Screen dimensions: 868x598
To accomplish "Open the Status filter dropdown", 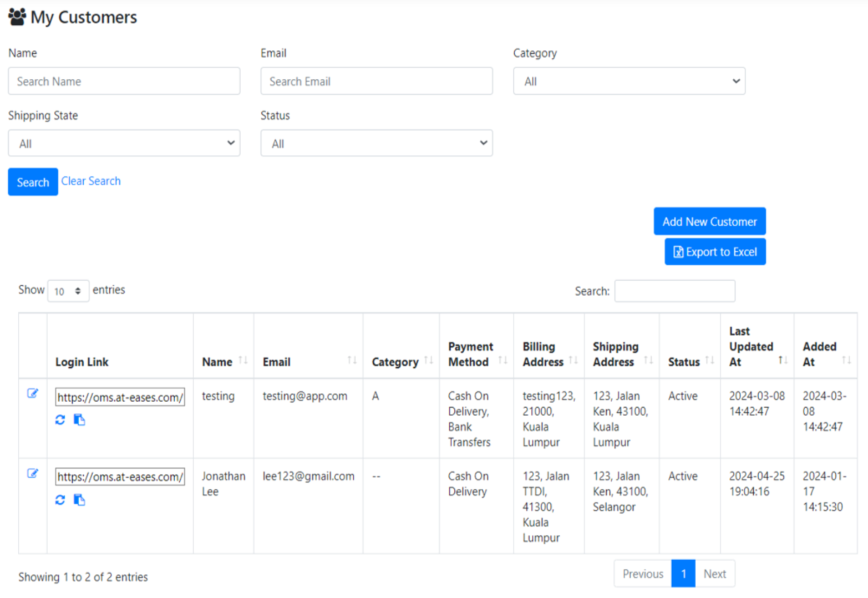I will [x=376, y=144].
